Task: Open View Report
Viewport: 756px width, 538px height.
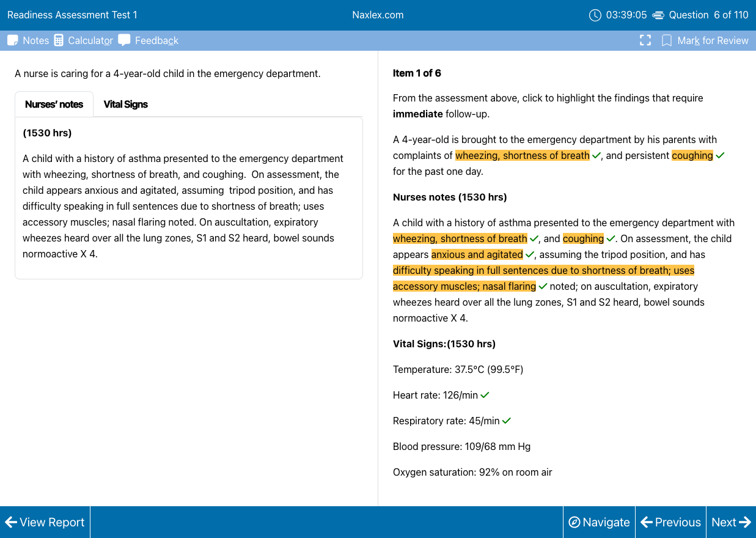Action: pyautogui.click(x=45, y=522)
